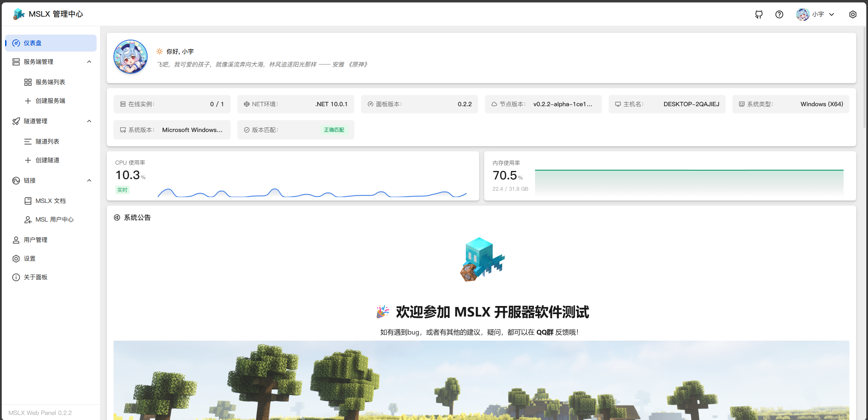Click the page vertical scrollbar
The width and height of the screenshot is (868, 420).
point(865,78)
